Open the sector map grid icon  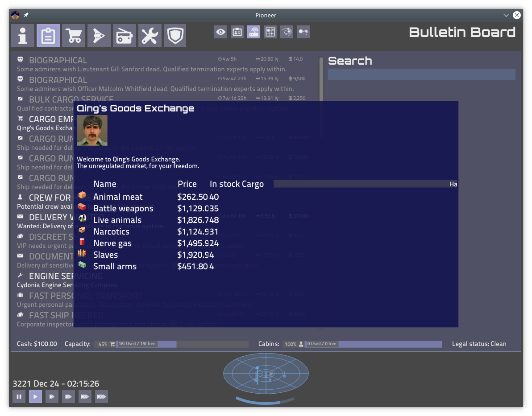[x=270, y=32]
